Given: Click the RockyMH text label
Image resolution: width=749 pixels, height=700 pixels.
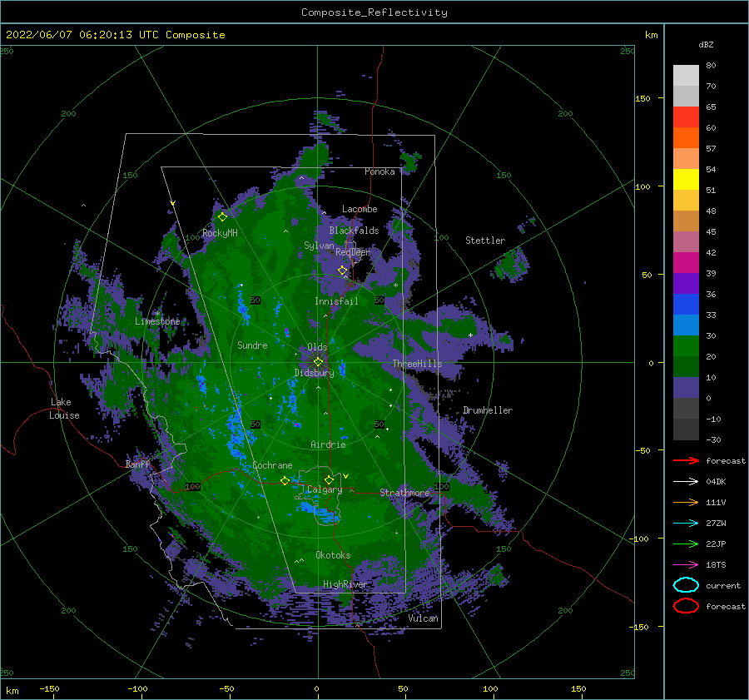Looking at the screenshot, I should (x=220, y=233).
